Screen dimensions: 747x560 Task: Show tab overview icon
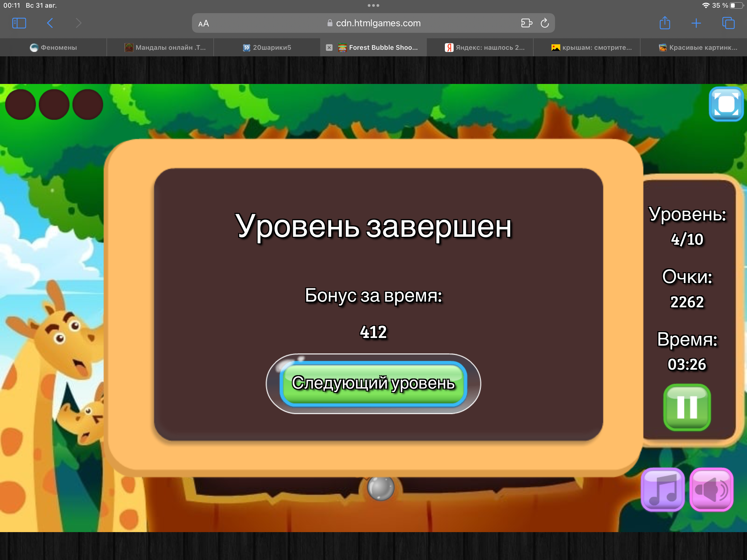coord(728,23)
